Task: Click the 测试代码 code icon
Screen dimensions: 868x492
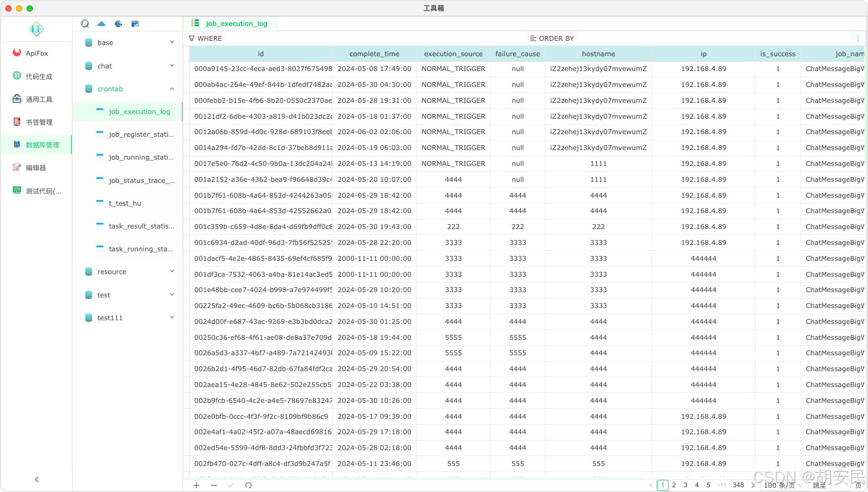Action: coord(17,190)
